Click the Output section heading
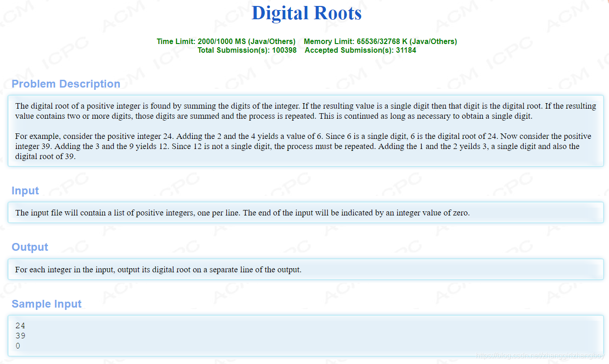The height and width of the screenshot is (364, 609). point(30,247)
